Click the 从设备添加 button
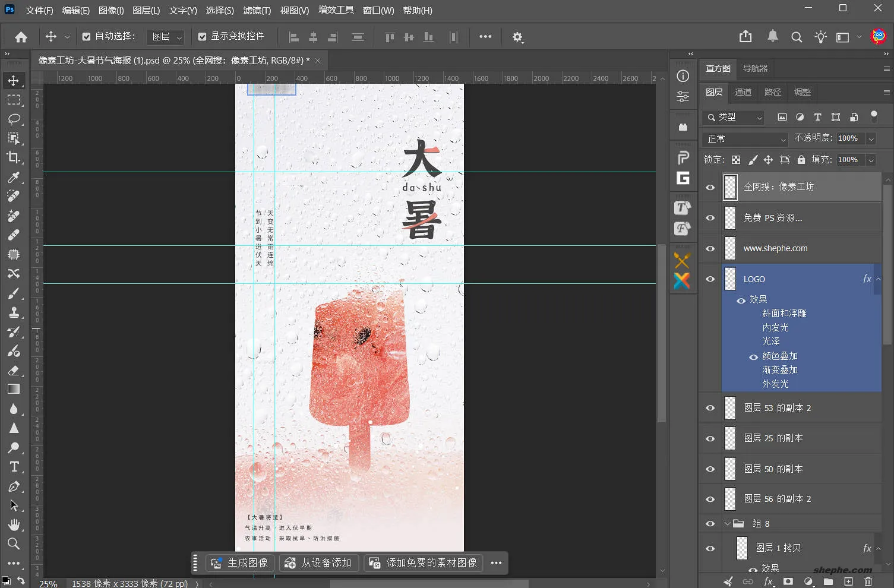Image resolution: width=894 pixels, height=588 pixels. (318, 563)
